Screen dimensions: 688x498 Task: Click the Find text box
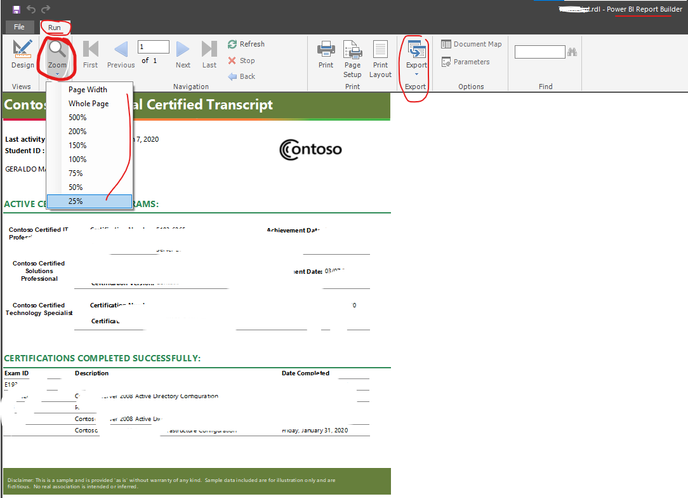(540, 52)
